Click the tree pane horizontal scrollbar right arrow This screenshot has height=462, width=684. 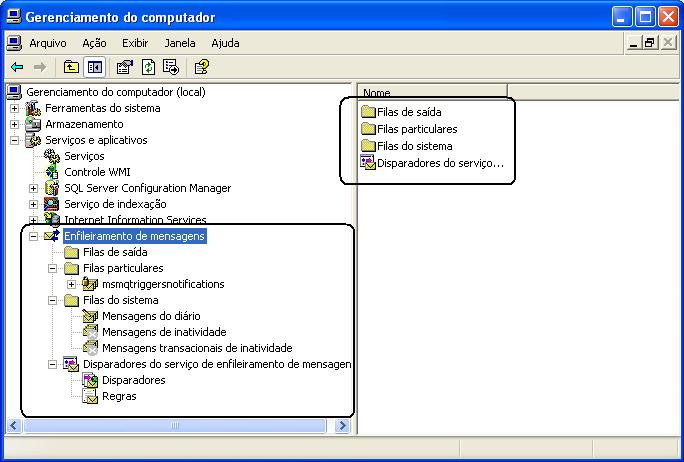[x=342, y=425]
